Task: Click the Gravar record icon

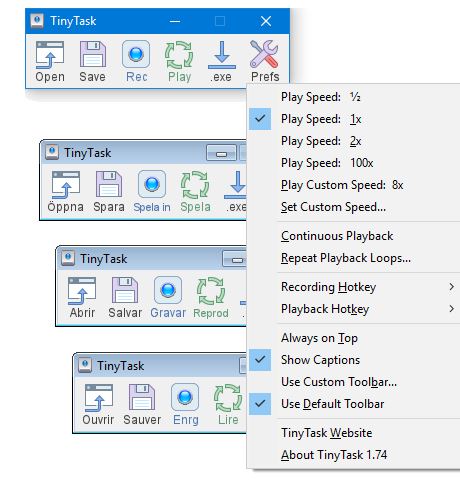Action: (x=168, y=290)
